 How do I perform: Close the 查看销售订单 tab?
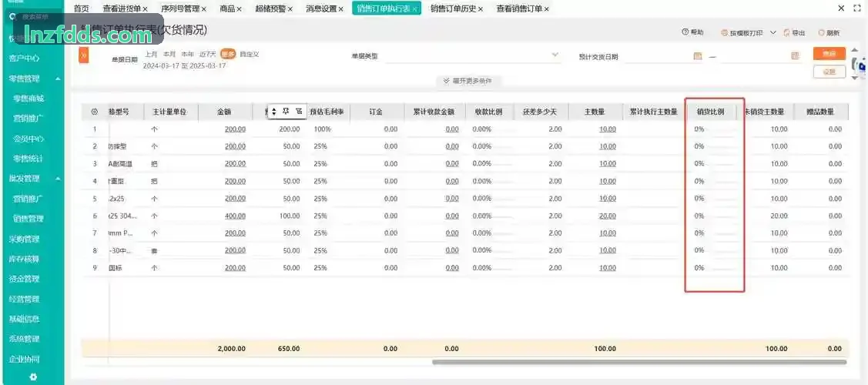[546, 8]
